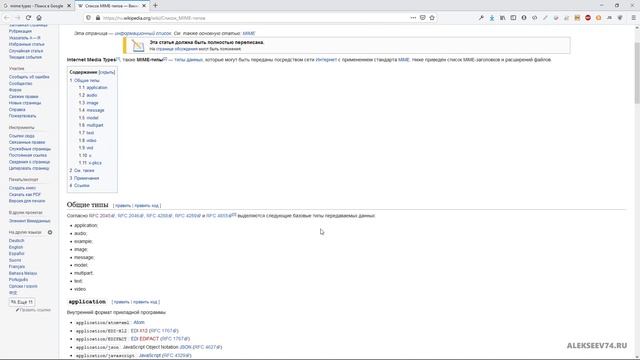Click править link next to Общие типы heading

point(123,206)
